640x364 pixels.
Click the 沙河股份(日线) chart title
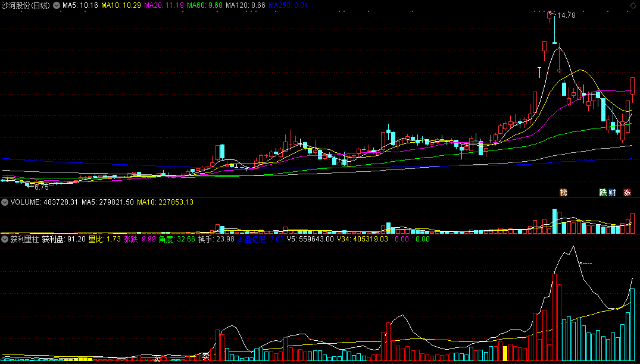pos(26,6)
